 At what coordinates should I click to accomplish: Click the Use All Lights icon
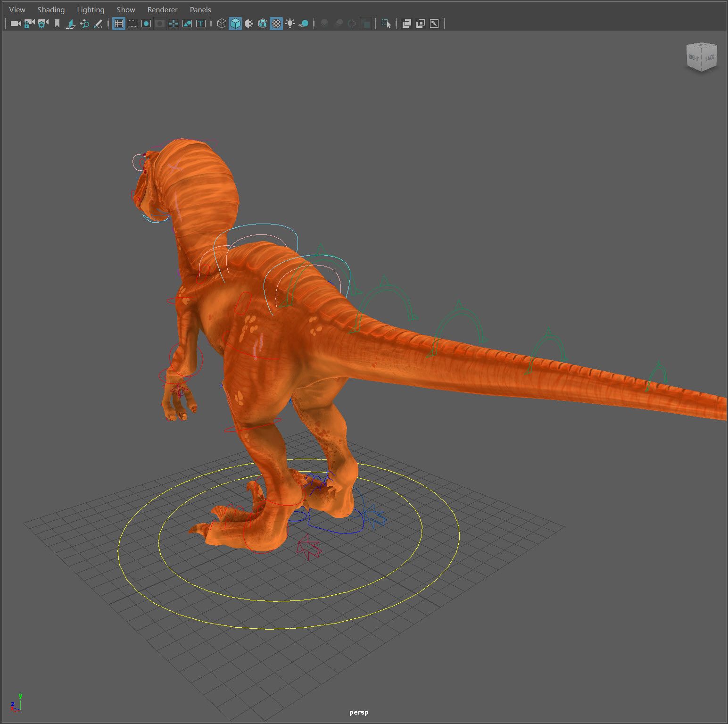[x=290, y=24]
